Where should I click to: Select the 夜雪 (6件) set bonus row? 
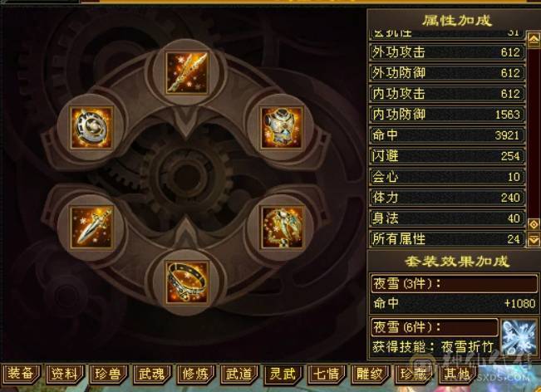pos(434,327)
